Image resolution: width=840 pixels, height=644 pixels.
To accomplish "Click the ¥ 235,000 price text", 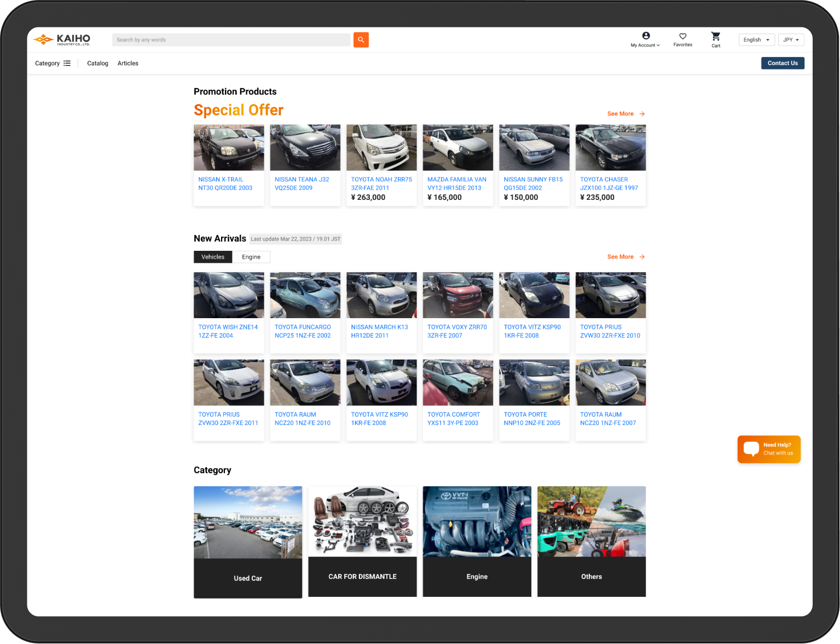I will point(598,198).
